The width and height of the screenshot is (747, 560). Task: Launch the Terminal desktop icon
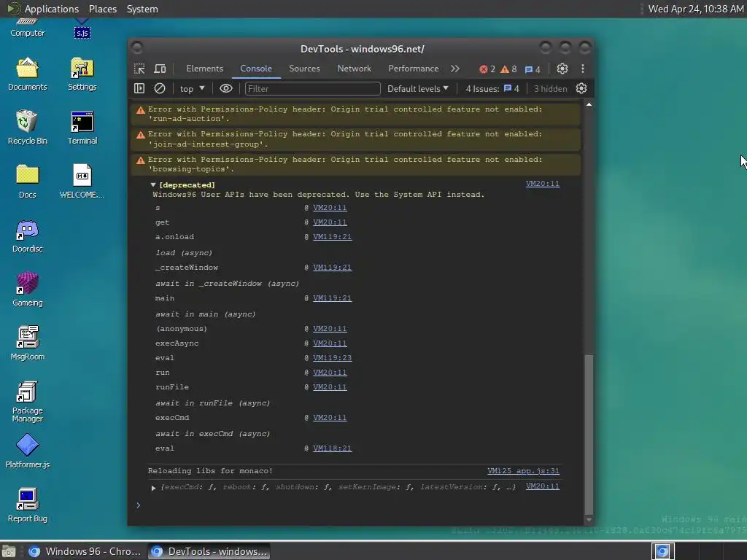(82, 127)
